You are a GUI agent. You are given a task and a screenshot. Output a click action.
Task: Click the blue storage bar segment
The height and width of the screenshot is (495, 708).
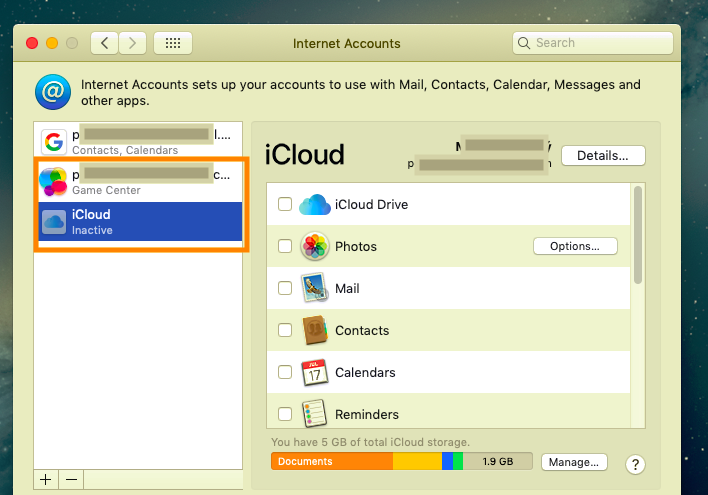pyautogui.click(x=447, y=462)
